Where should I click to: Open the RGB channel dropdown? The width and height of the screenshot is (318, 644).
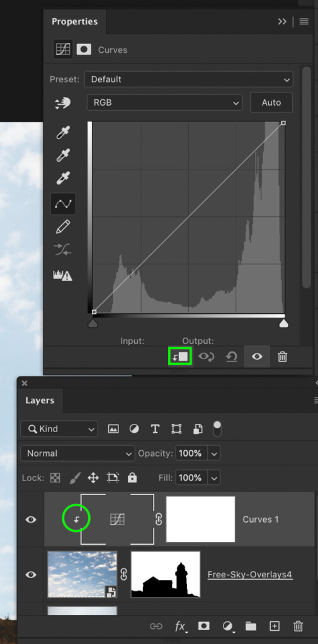[164, 103]
